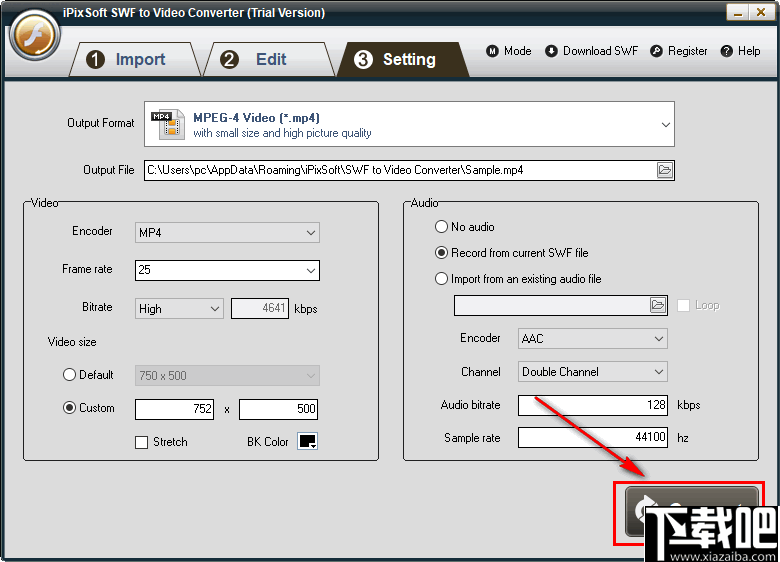The height and width of the screenshot is (562, 780).
Task: Click the Mode icon in the top toolbar
Action: pyautogui.click(x=492, y=51)
